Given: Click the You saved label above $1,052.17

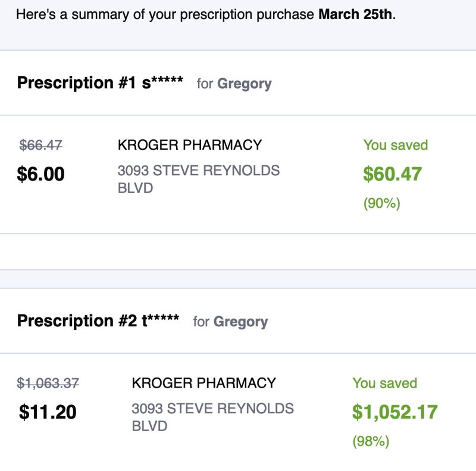Looking at the screenshot, I should click(384, 383).
